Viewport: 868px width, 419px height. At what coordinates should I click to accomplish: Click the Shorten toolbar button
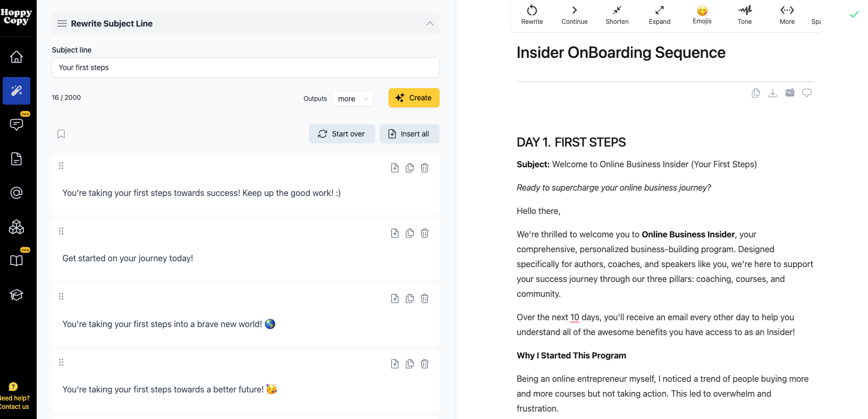pyautogui.click(x=617, y=15)
